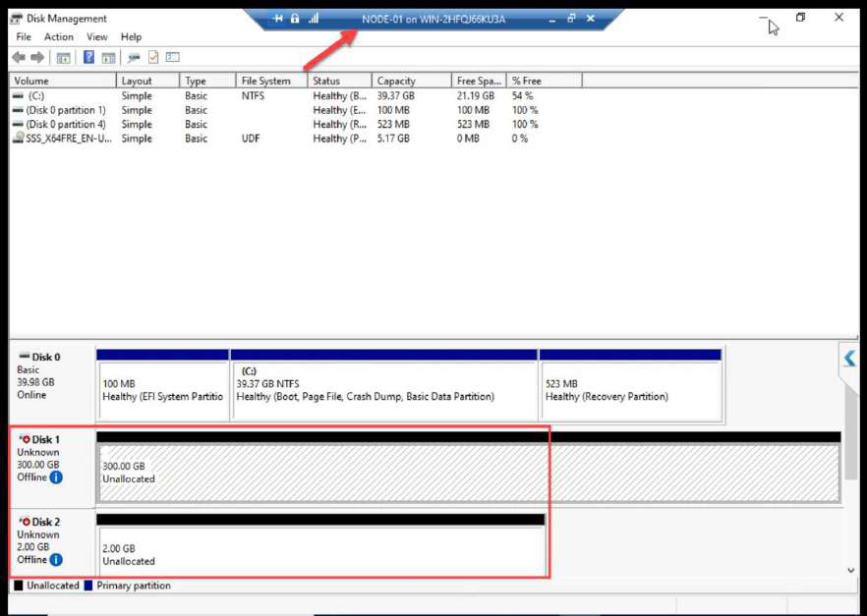Image resolution: width=867 pixels, height=616 pixels.
Task: Select the 100 MB EFI System Partition block
Action: pyautogui.click(x=162, y=384)
